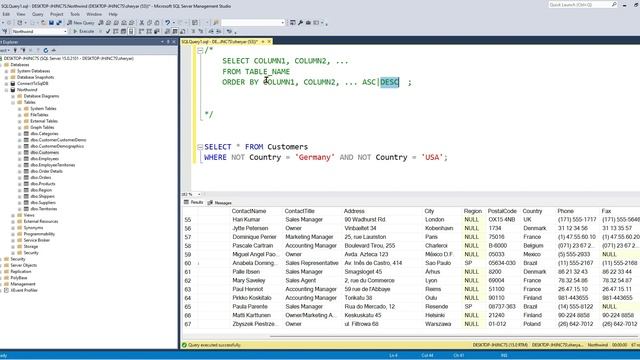This screenshot has height=360, width=640.
Task: Expand the dbo.Employees table node
Action: pyautogui.click(x=20, y=159)
